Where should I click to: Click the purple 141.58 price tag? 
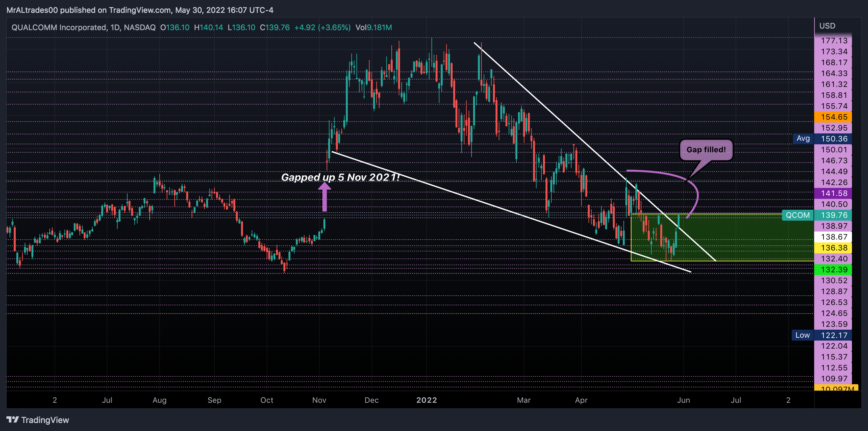[833, 193]
